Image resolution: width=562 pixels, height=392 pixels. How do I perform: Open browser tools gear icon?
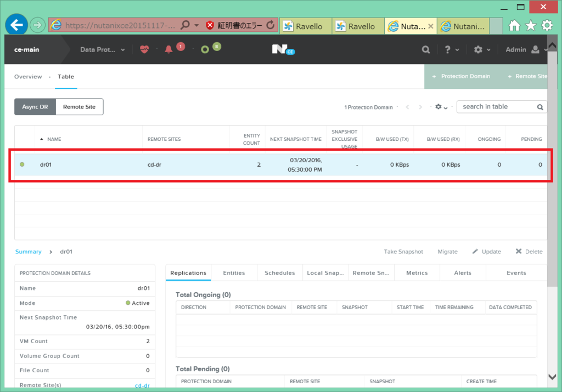tap(547, 25)
